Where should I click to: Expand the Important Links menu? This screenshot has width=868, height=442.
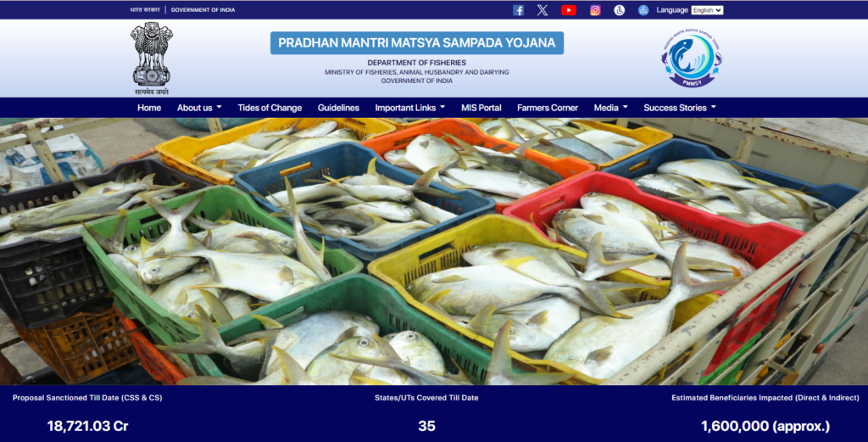click(x=410, y=108)
